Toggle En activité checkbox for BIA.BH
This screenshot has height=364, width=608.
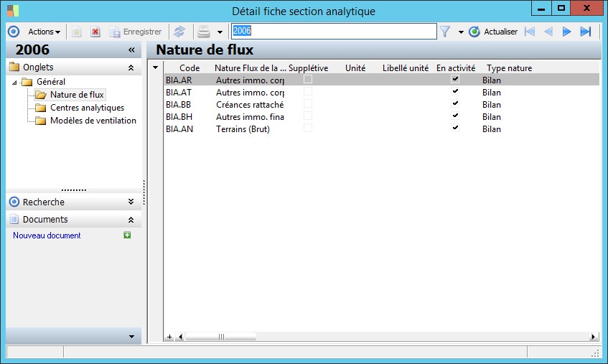[x=455, y=116]
